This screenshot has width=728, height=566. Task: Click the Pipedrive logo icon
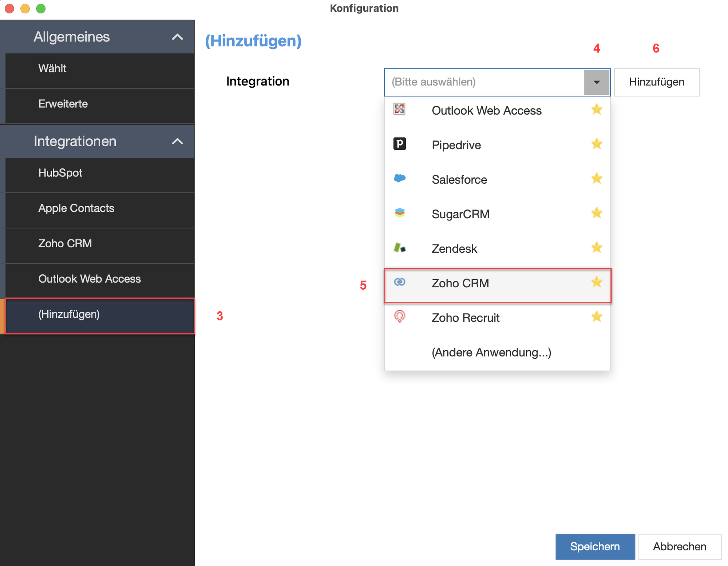[399, 144]
